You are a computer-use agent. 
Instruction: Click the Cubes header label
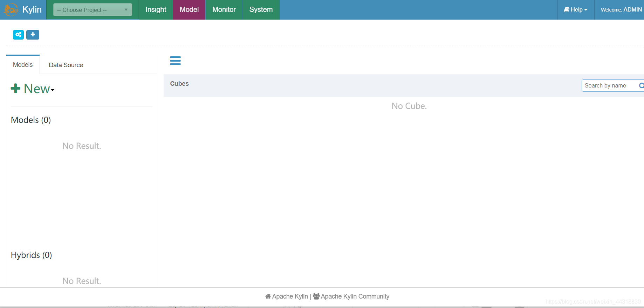click(x=179, y=84)
